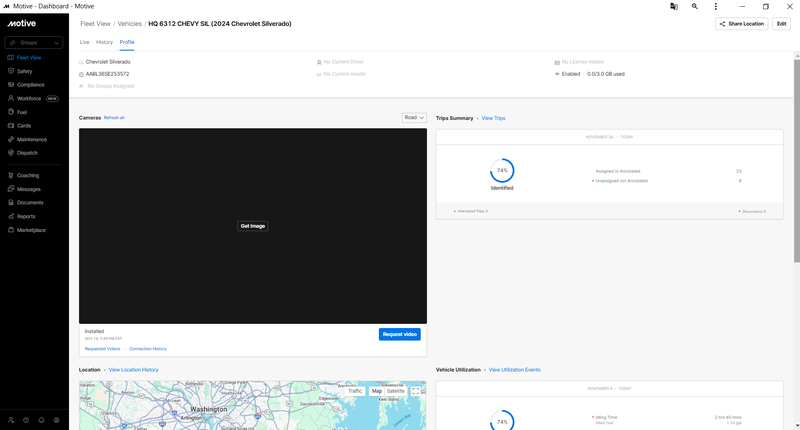Open Marketplace from the sidebar
800x430 pixels.
click(31, 230)
